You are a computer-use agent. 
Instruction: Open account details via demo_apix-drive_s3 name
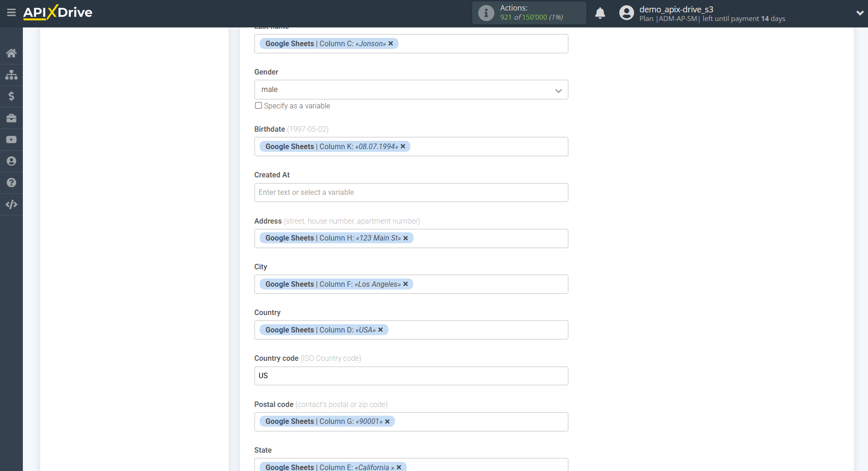click(x=676, y=9)
